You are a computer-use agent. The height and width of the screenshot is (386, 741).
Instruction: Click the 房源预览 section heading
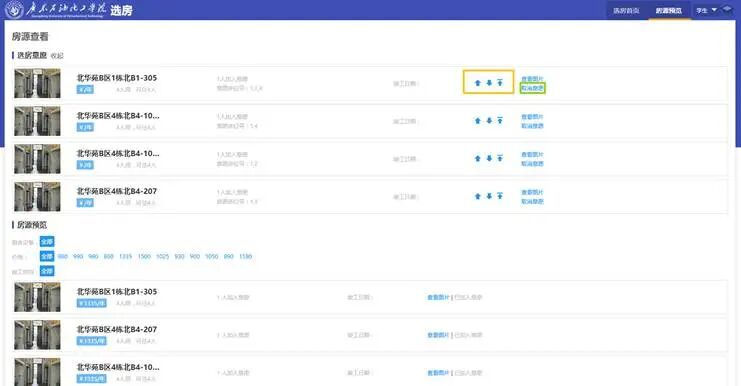(32, 225)
